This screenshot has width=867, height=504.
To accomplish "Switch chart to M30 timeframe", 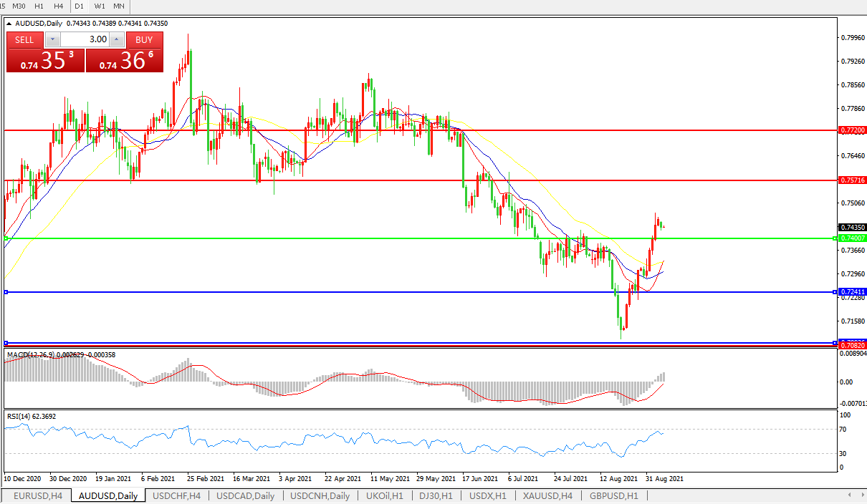I will pos(19,6).
